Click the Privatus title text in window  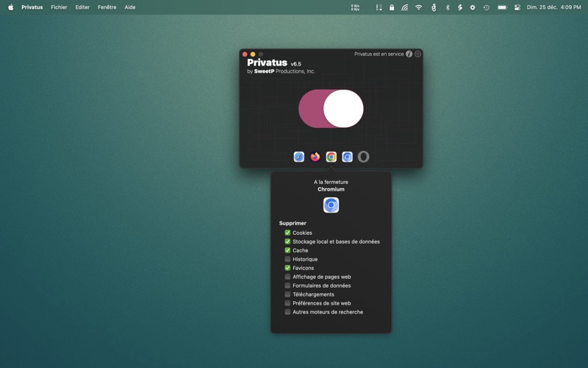coord(267,63)
